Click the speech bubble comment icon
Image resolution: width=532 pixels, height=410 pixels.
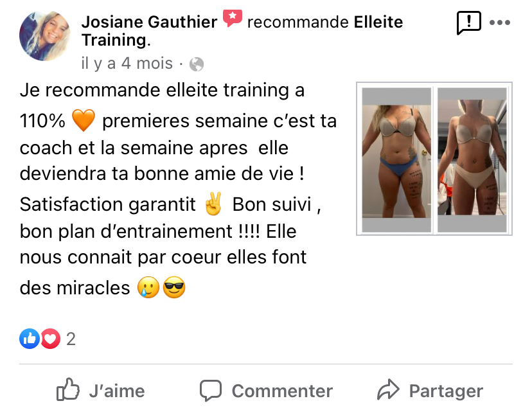(211, 391)
